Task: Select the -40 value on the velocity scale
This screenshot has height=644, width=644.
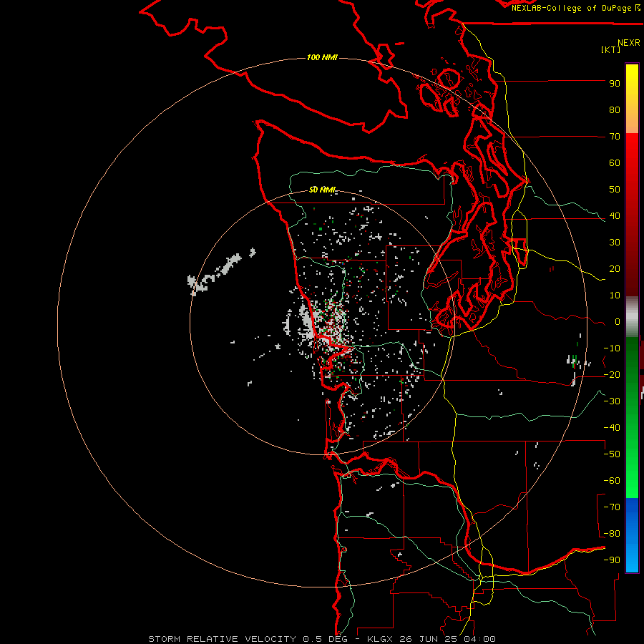Action: click(612, 428)
